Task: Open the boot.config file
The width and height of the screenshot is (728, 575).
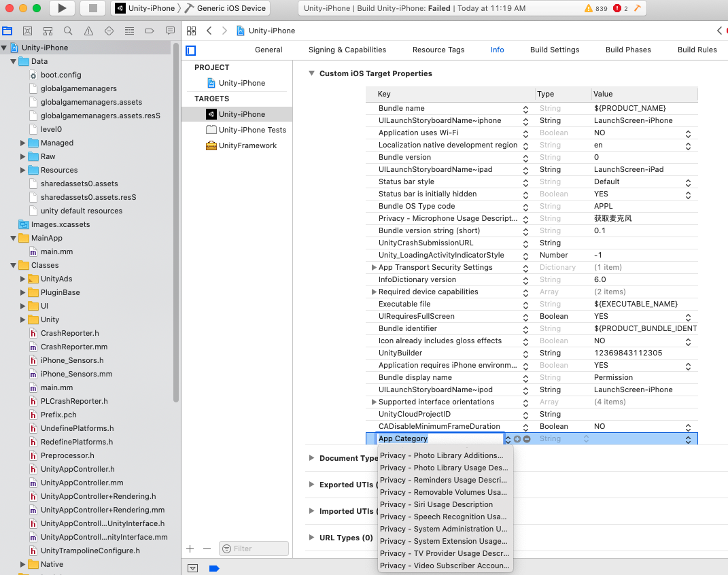Action: [x=55, y=75]
